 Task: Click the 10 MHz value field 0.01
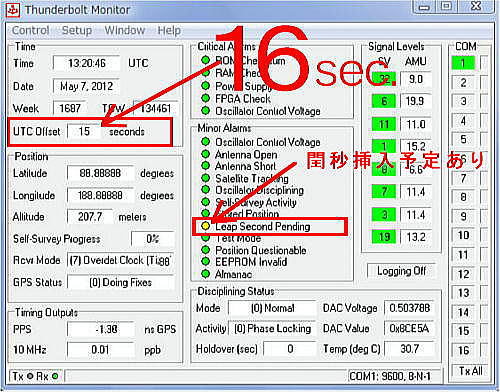[x=101, y=349]
